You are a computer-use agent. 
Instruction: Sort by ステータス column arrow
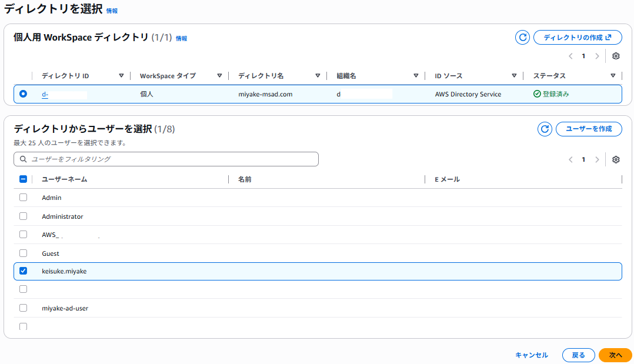point(613,76)
